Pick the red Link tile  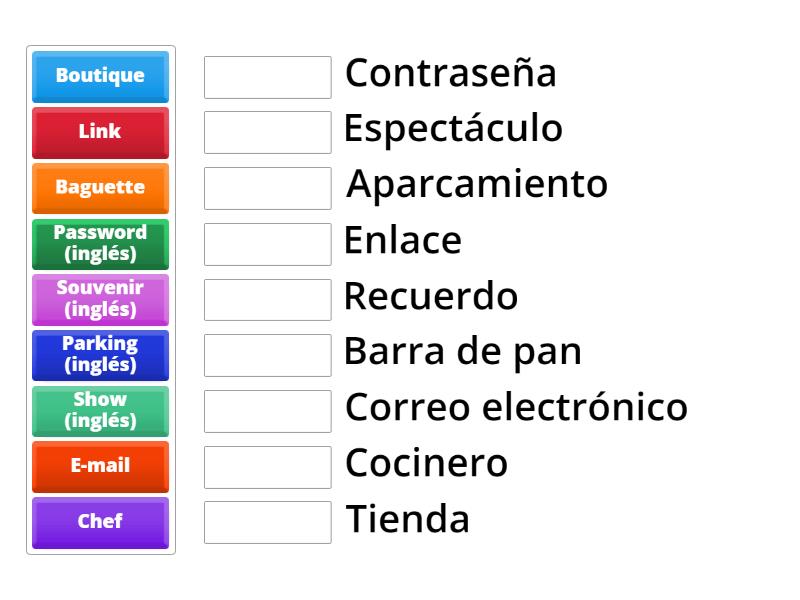tap(100, 132)
